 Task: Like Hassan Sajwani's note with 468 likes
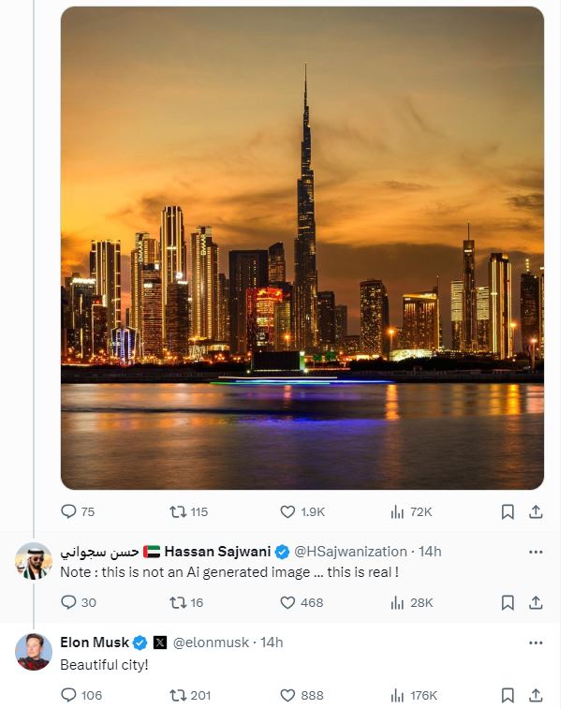point(301,602)
